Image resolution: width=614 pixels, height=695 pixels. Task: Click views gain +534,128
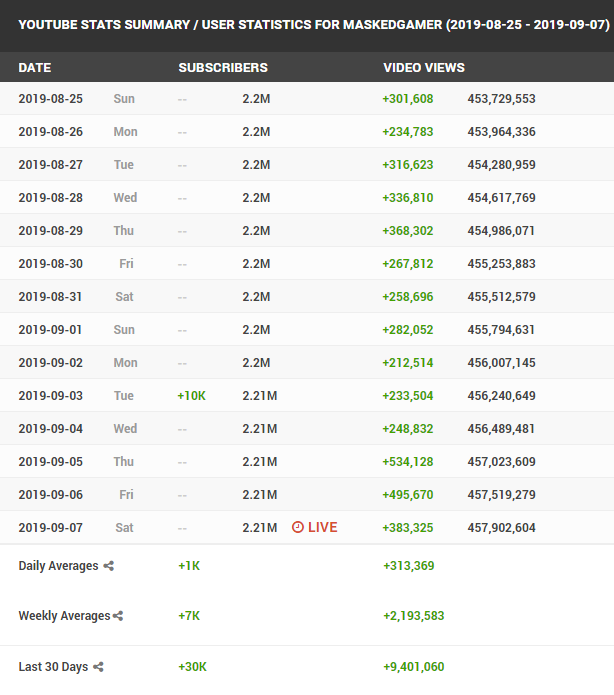(408, 462)
